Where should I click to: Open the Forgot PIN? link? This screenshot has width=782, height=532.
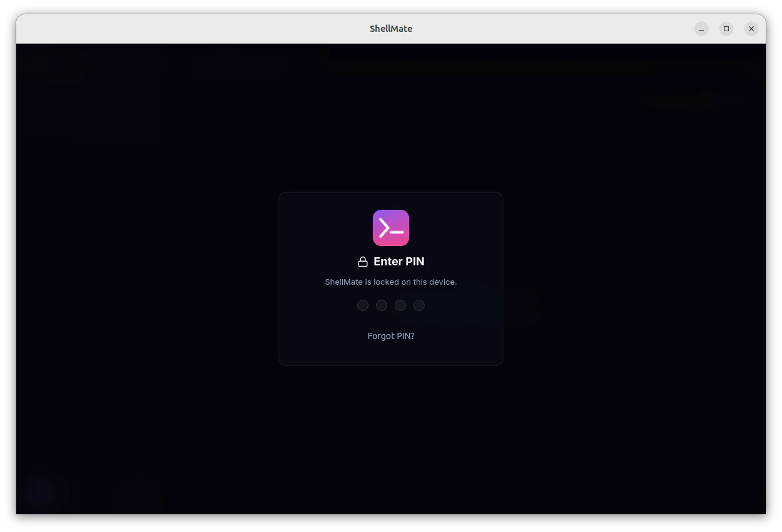pos(391,336)
